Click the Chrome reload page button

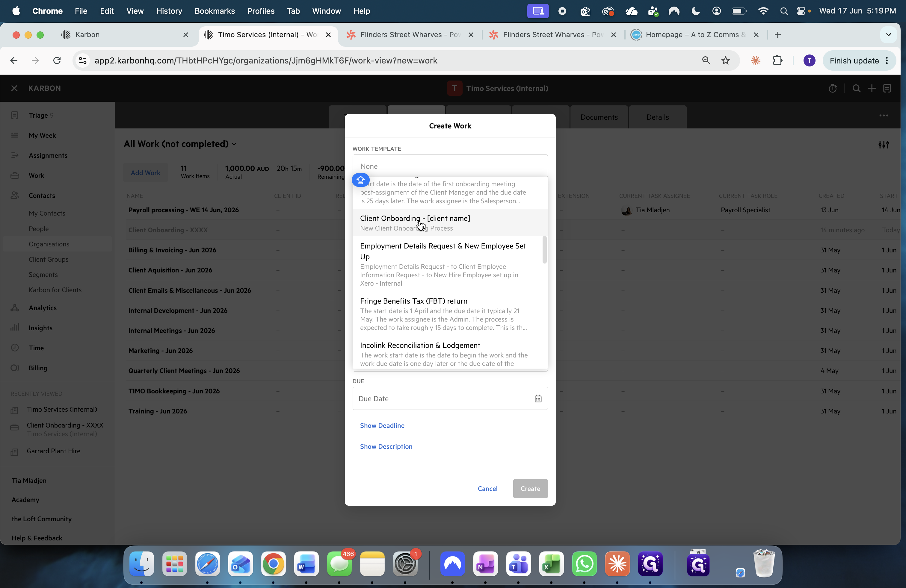click(x=57, y=60)
